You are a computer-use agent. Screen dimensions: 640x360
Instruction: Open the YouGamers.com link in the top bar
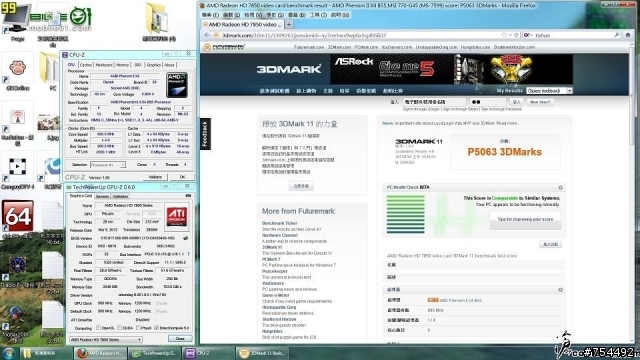coord(397,47)
